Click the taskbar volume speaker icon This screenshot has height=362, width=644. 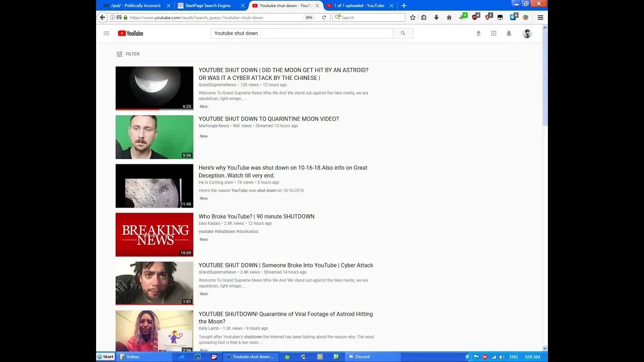tap(502, 357)
